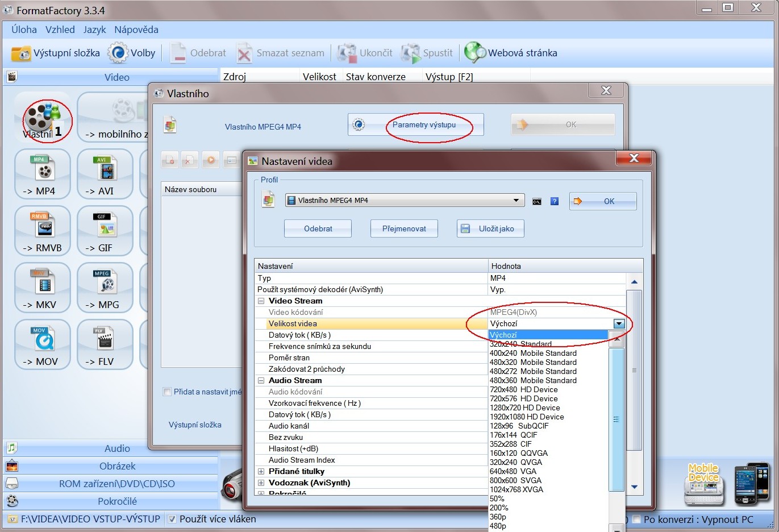Click the Datový tok (KB/s) row under Video Stream
The image size is (779, 532).
coord(372,335)
